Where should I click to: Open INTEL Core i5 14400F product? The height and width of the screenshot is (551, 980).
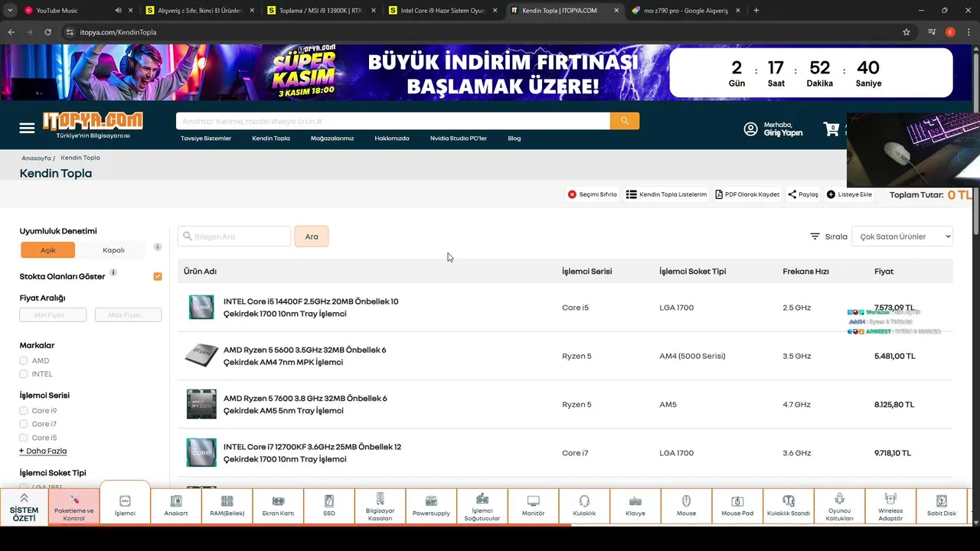(x=311, y=307)
